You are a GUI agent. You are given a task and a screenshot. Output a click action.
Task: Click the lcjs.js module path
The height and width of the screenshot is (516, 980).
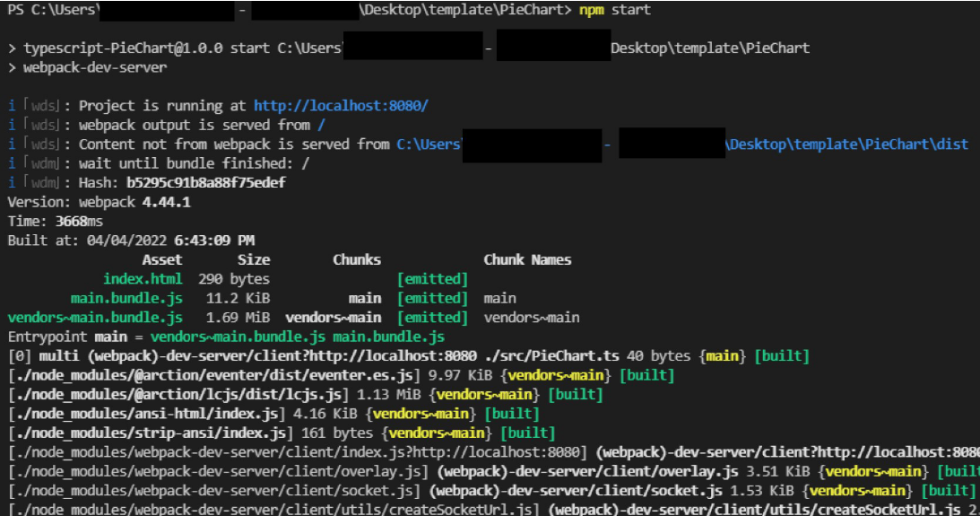tap(178, 395)
